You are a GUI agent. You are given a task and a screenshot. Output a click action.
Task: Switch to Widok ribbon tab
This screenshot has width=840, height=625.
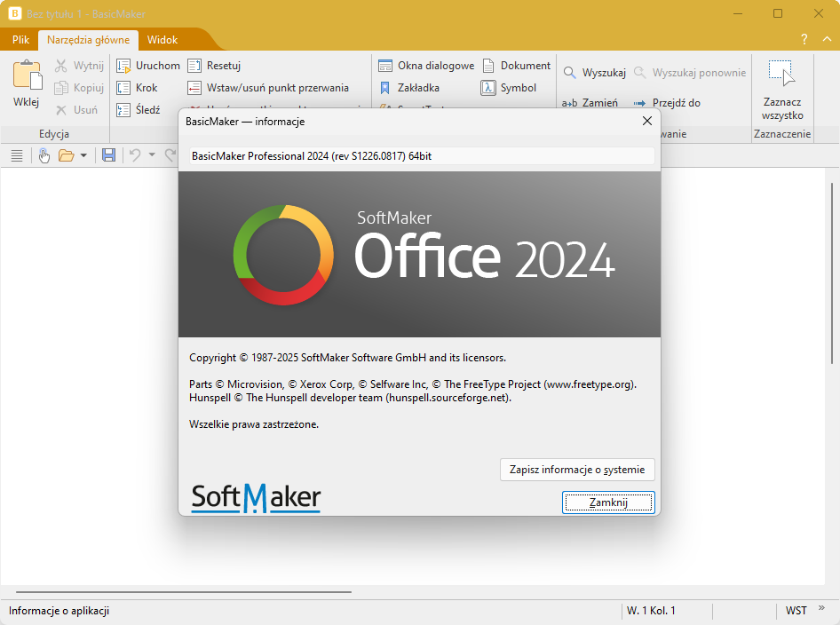click(162, 40)
